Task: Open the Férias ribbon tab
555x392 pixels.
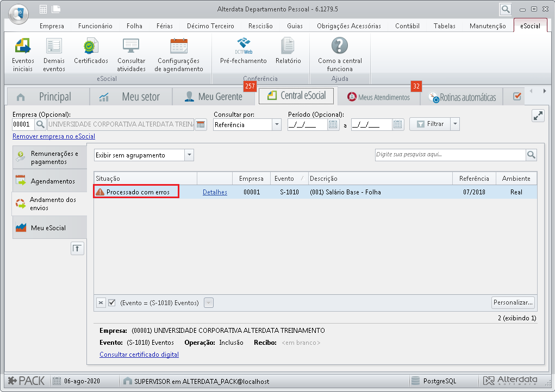Action: 165,26
